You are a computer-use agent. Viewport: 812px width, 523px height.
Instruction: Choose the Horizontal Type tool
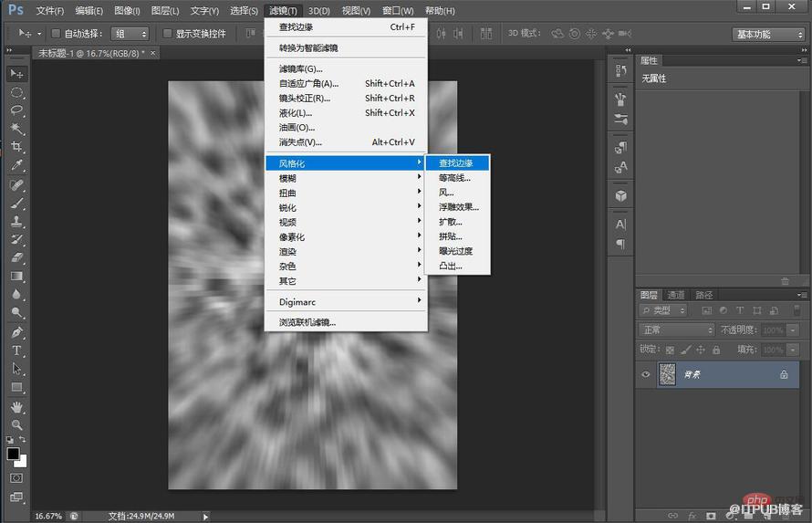[16, 350]
